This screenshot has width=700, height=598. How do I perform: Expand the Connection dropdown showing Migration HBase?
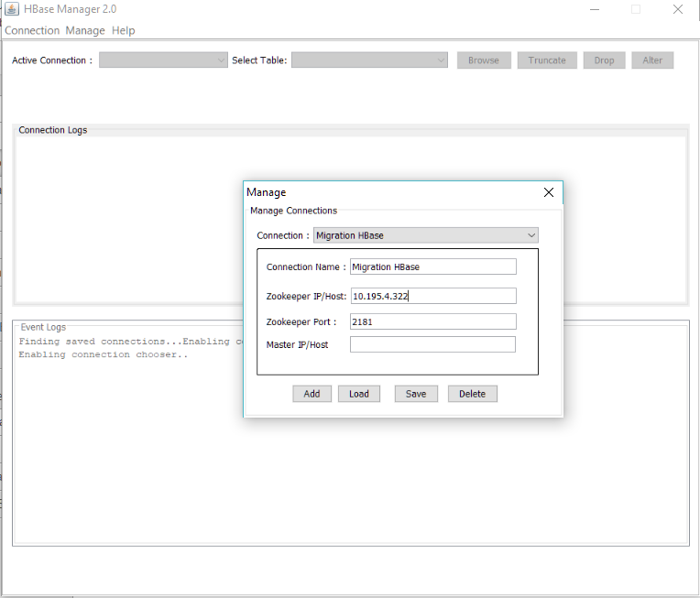426,235
